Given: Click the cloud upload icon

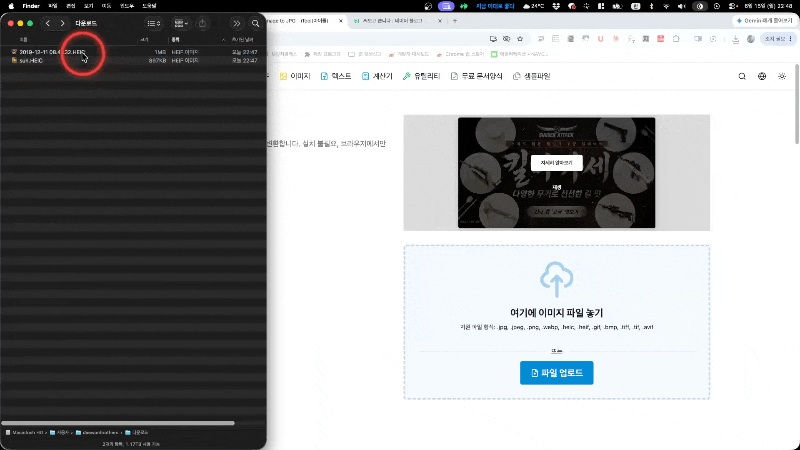Looking at the screenshot, I should (x=557, y=280).
